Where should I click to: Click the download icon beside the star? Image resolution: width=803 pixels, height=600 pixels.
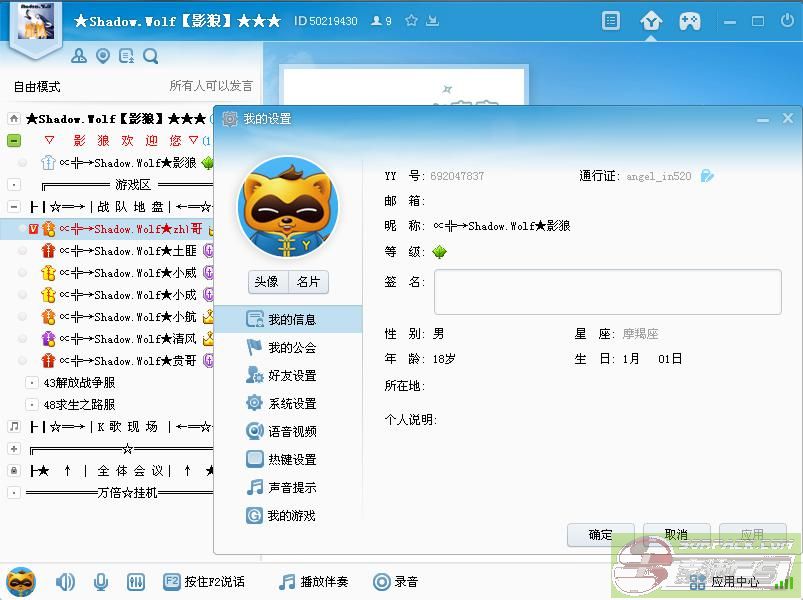(x=432, y=20)
